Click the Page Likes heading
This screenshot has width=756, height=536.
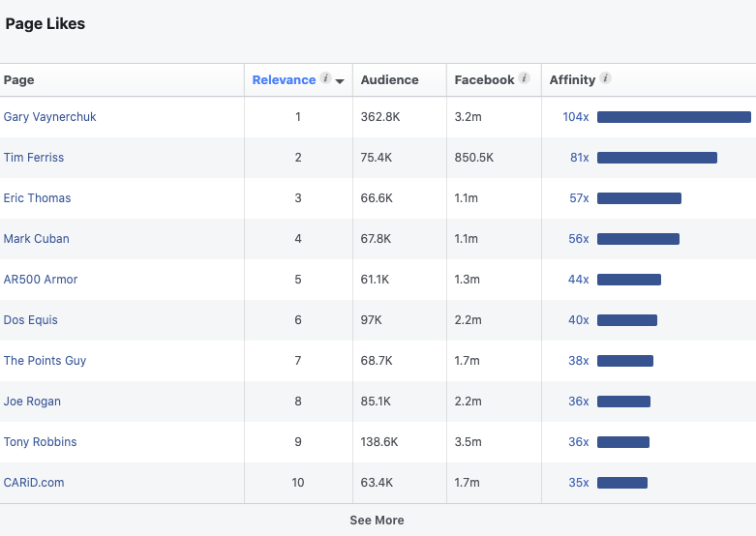tap(45, 23)
